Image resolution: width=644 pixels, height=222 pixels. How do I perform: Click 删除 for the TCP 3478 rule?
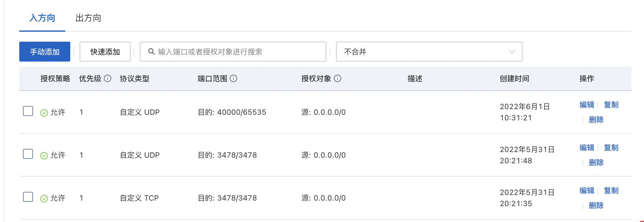click(x=596, y=205)
